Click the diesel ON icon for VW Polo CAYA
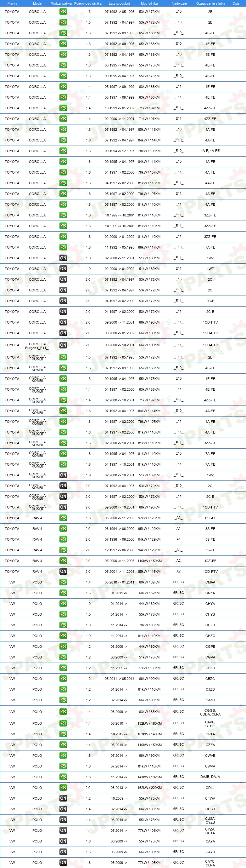The image size is (246, 868). coord(63,841)
